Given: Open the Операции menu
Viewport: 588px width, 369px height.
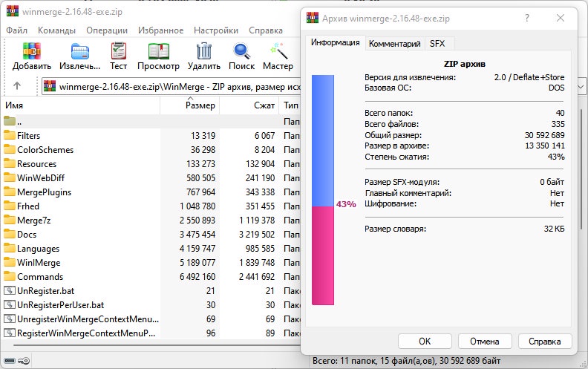Looking at the screenshot, I should pyautogui.click(x=107, y=30).
